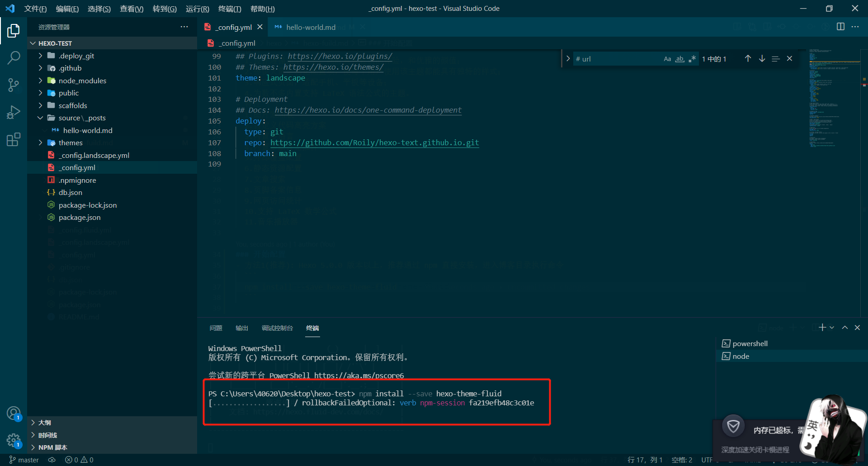Expand the node_modules folder
868x466 pixels.
(x=112, y=81)
